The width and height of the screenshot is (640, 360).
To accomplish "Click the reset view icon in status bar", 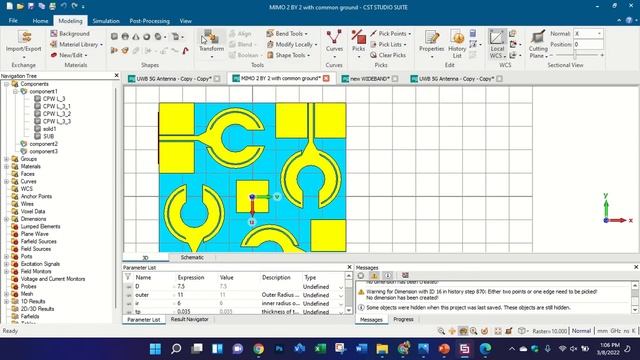I will tap(498, 331).
